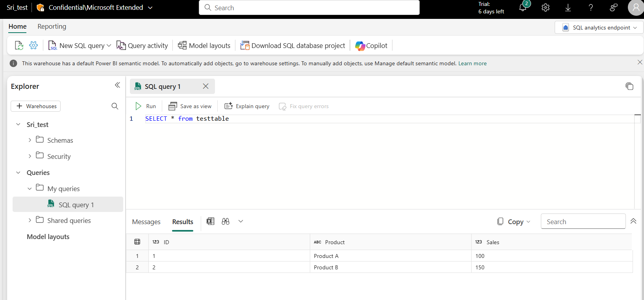The width and height of the screenshot is (644, 300).
Task: Search the Explorer with magnifier icon
Action: [x=115, y=106]
